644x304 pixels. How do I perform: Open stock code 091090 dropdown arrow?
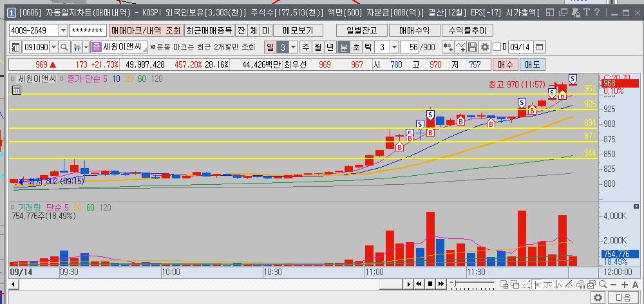(x=54, y=47)
